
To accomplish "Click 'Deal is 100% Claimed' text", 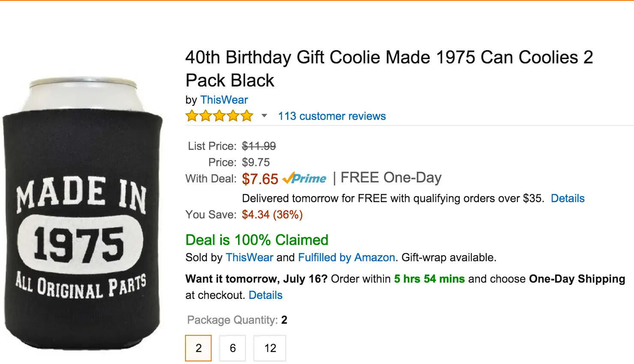I will coord(257,240).
